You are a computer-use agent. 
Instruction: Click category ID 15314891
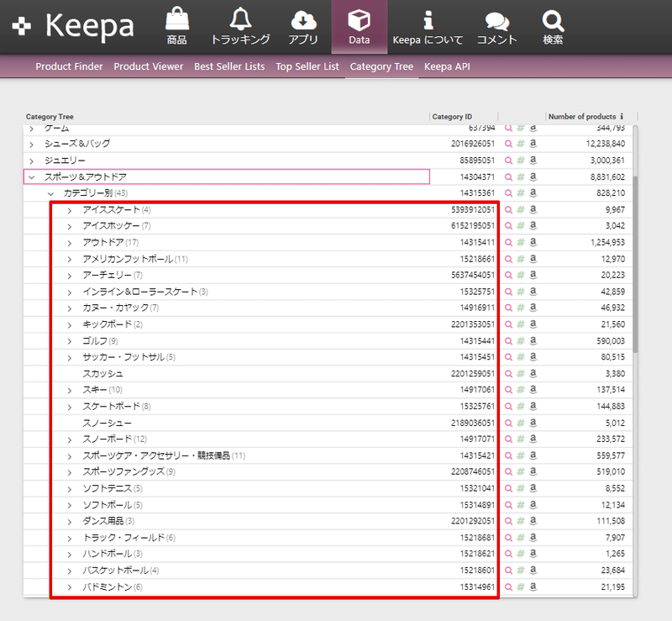(477, 505)
